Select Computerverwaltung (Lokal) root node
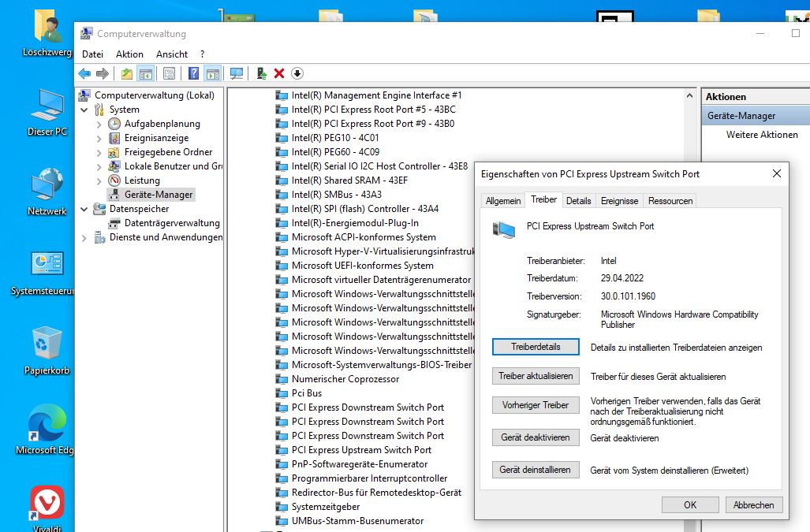This screenshot has width=810, height=532. tap(147, 95)
